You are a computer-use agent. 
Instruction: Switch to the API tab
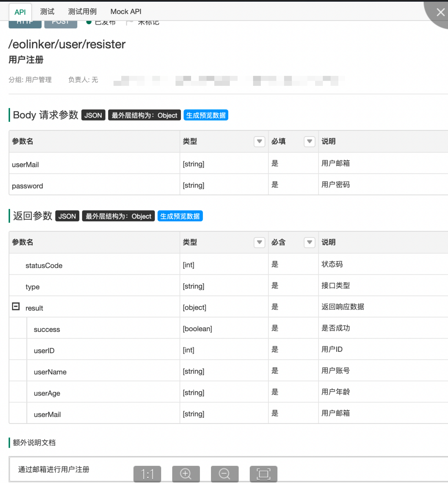pos(20,12)
